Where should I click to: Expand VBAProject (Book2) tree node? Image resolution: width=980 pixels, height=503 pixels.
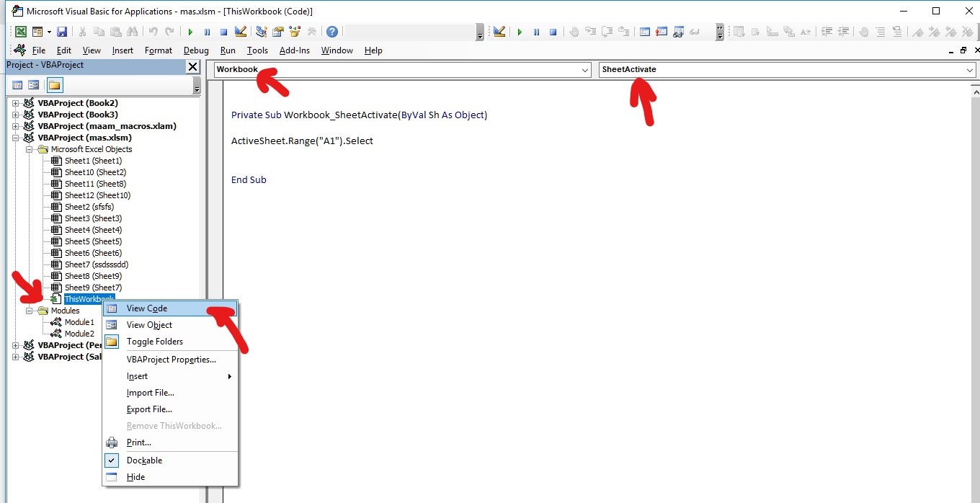click(x=16, y=103)
